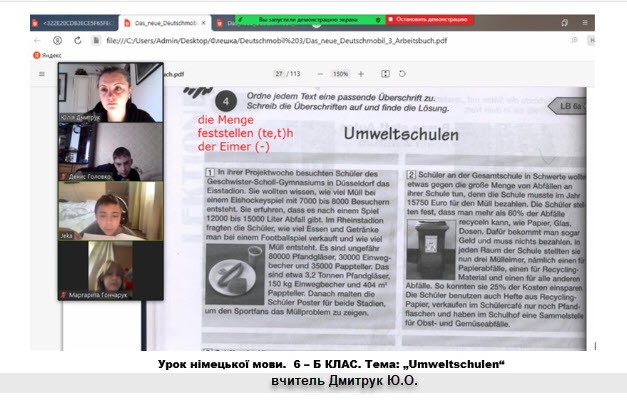627x417 pixels.
Task: Toggle the PDF sidebar hamburger menu
Action: coord(40,73)
